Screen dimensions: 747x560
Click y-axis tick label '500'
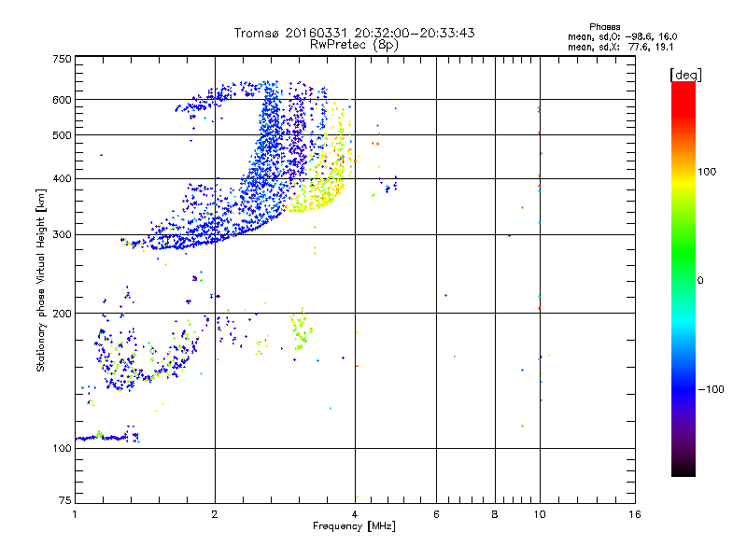point(62,135)
